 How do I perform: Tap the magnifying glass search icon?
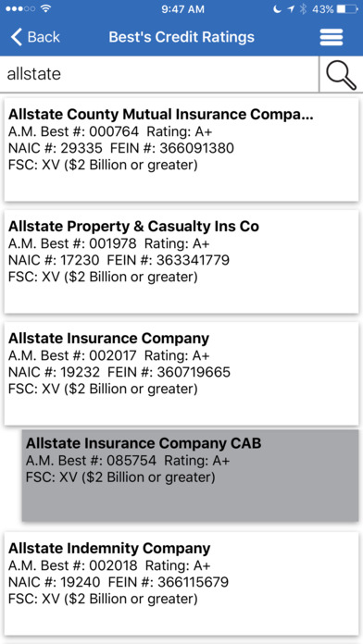tap(341, 74)
